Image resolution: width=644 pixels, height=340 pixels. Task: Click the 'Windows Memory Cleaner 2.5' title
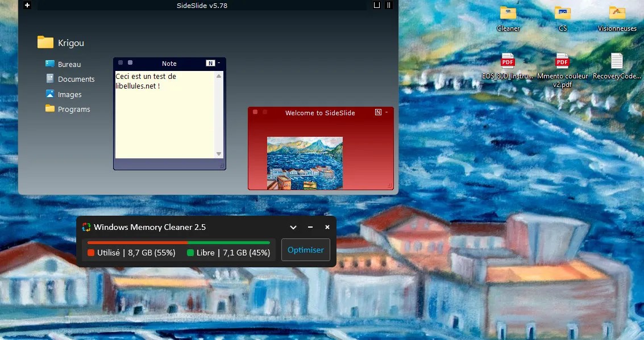pos(150,227)
